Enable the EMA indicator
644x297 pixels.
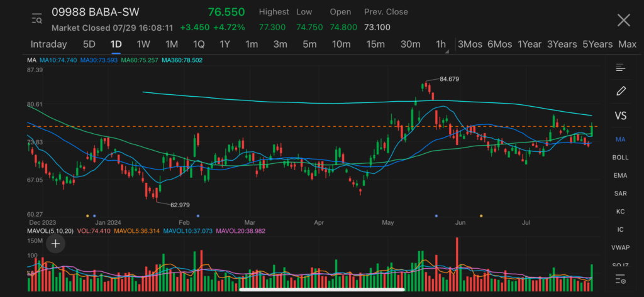click(x=621, y=176)
